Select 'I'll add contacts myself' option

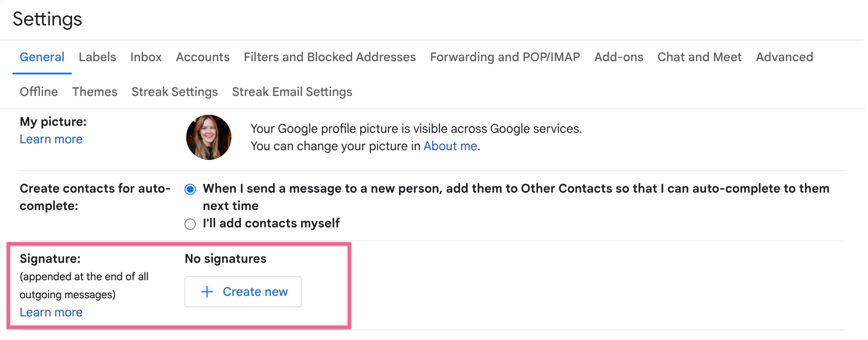pyautogui.click(x=190, y=224)
